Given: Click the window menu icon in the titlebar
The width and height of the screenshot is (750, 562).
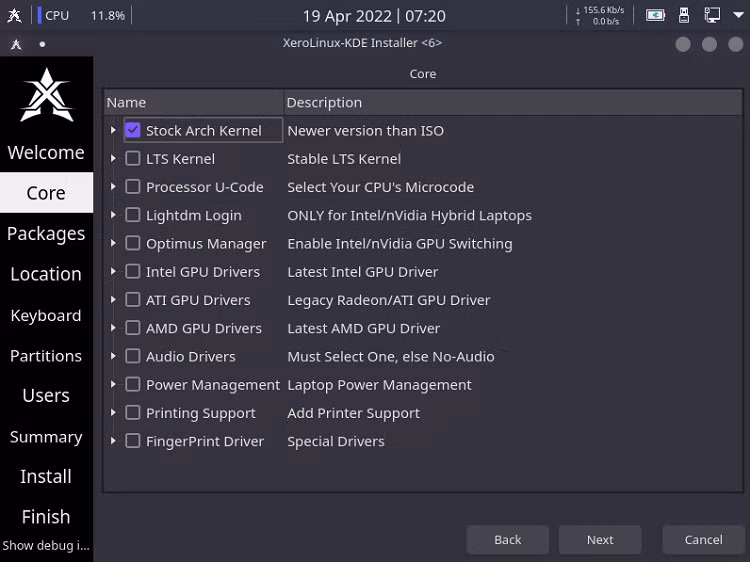Looking at the screenshot, I should 16,44.
